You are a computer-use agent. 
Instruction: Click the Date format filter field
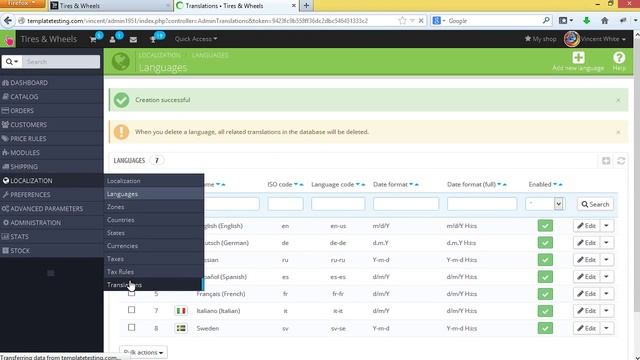406,204
